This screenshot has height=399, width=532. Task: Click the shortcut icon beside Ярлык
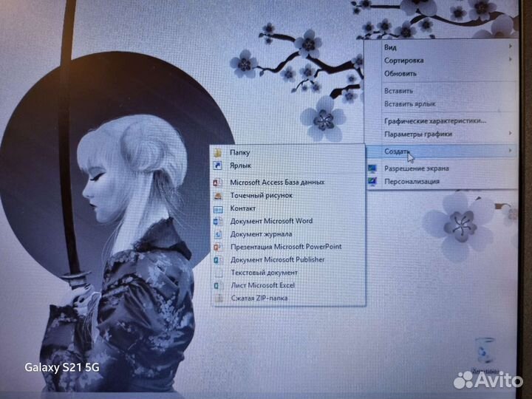[217, 166]
